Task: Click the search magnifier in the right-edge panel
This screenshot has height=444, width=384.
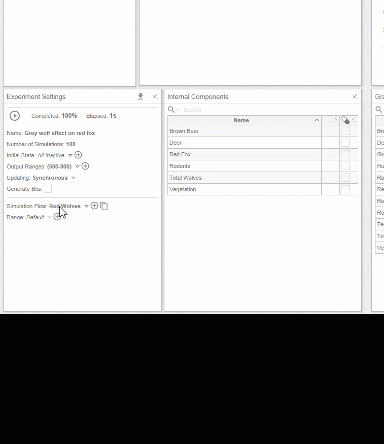Action: (379, 109)
